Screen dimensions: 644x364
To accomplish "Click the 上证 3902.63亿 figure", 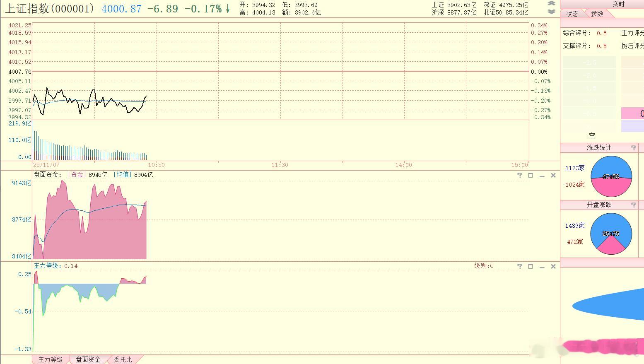I will pos(454,5).
